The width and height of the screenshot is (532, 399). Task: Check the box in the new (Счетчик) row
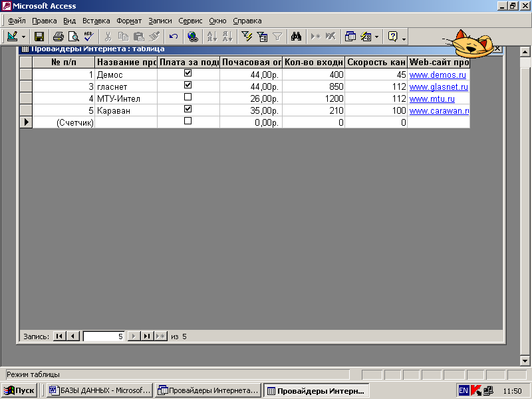pos(188,121)
